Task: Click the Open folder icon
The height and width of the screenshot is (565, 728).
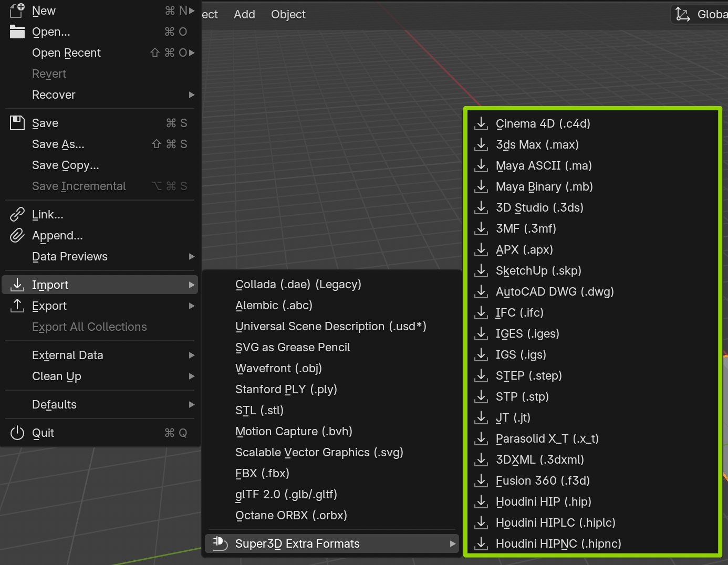Action: coord(17,32)
